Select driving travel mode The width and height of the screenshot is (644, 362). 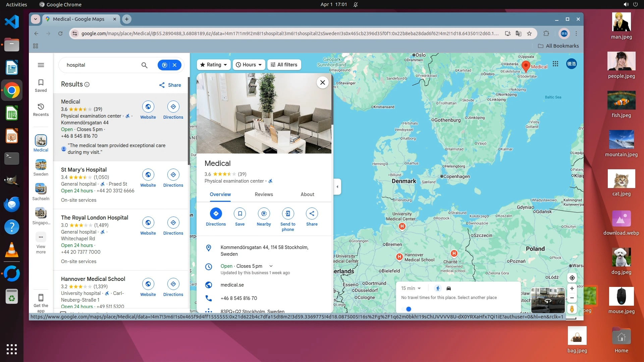449,288
